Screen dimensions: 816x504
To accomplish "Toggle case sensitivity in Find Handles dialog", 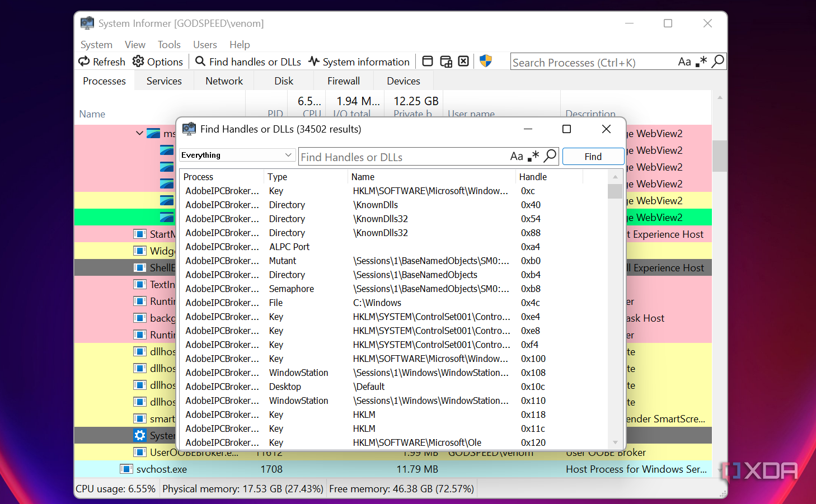I will 517,157.
